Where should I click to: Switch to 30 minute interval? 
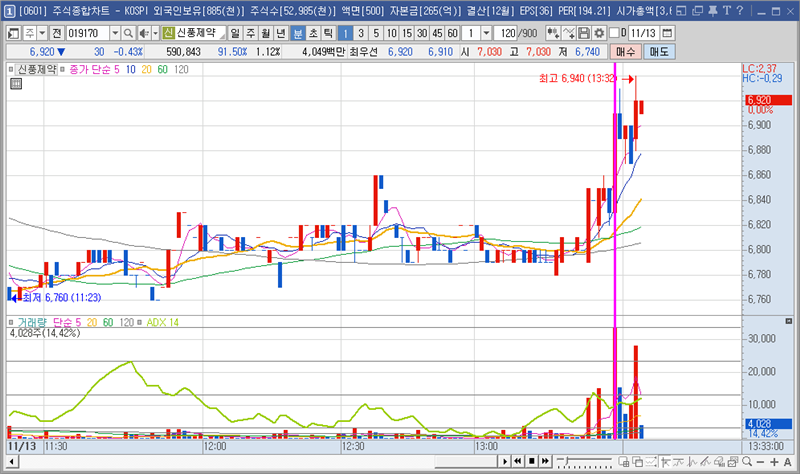pyautogui.click(x=420, y=33)
